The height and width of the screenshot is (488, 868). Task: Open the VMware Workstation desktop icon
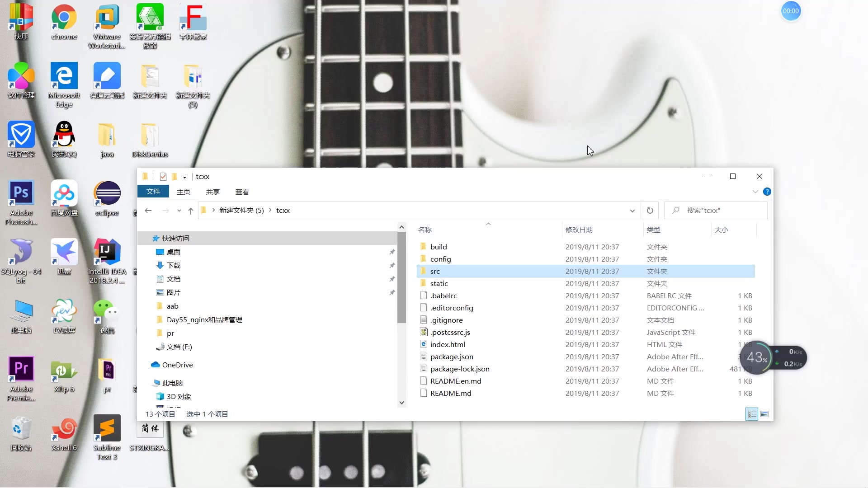click(x=107, y=26)
